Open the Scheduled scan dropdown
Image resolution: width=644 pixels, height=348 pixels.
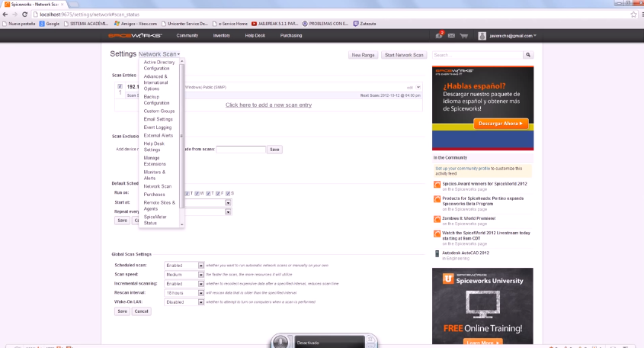pyautogui.click(x=184, y=266)
